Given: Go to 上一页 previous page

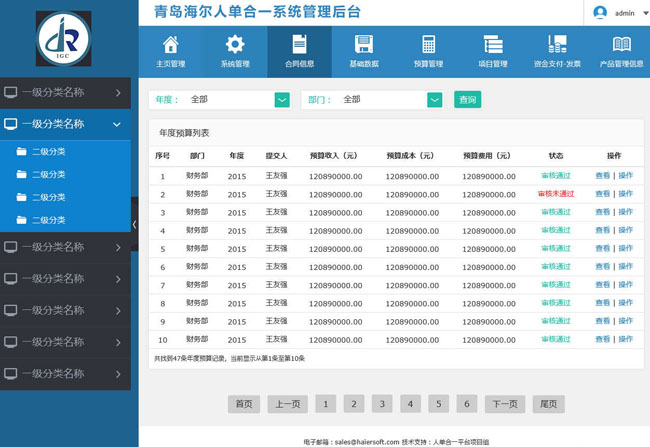Looking at the screenshot, I should [288, 404].
